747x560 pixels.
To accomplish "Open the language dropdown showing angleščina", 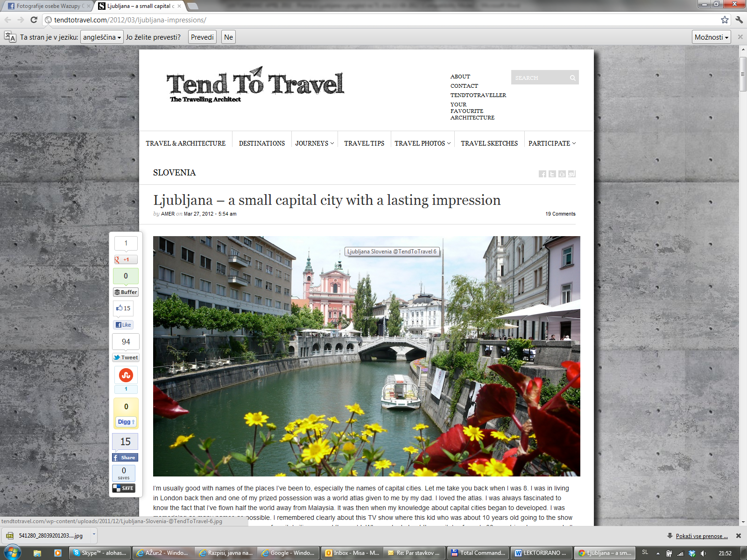I will 102,37.
